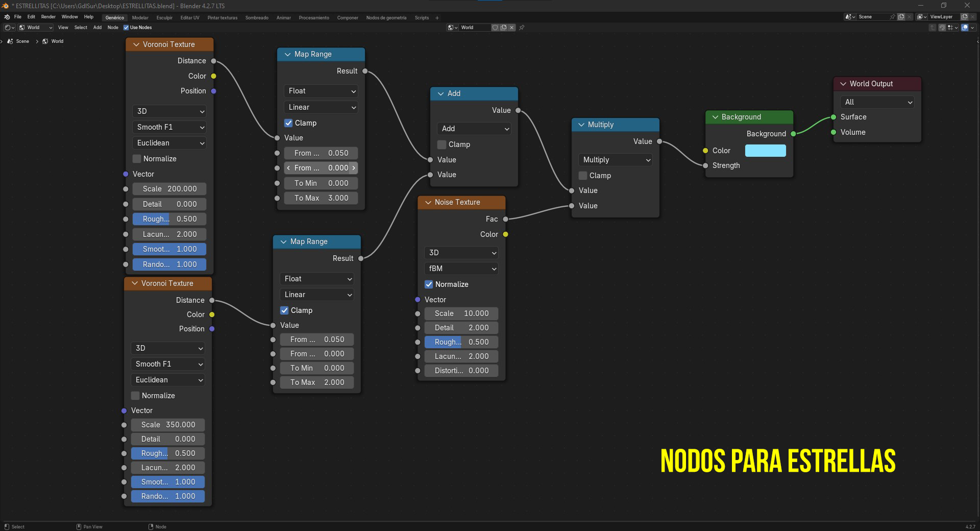Screen dimensions: 980x531
Task: Click the add workspace plus icon
Action: (437, 18)
